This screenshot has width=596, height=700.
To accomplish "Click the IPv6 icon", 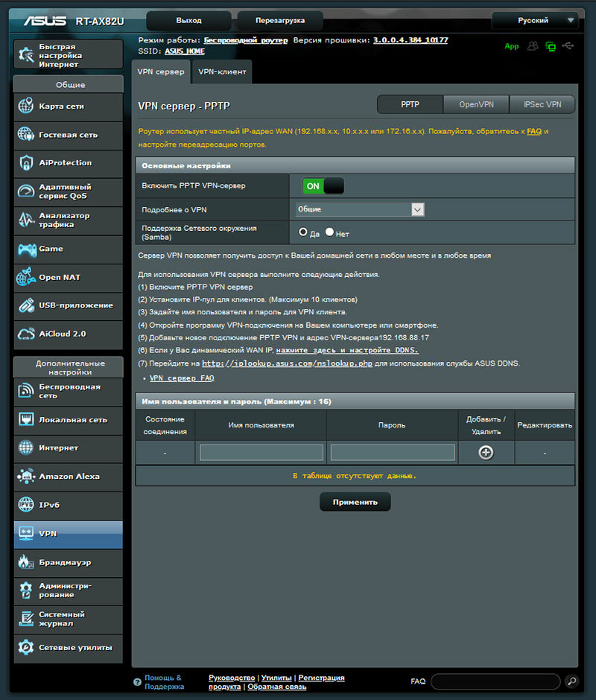I will point(26,504).
